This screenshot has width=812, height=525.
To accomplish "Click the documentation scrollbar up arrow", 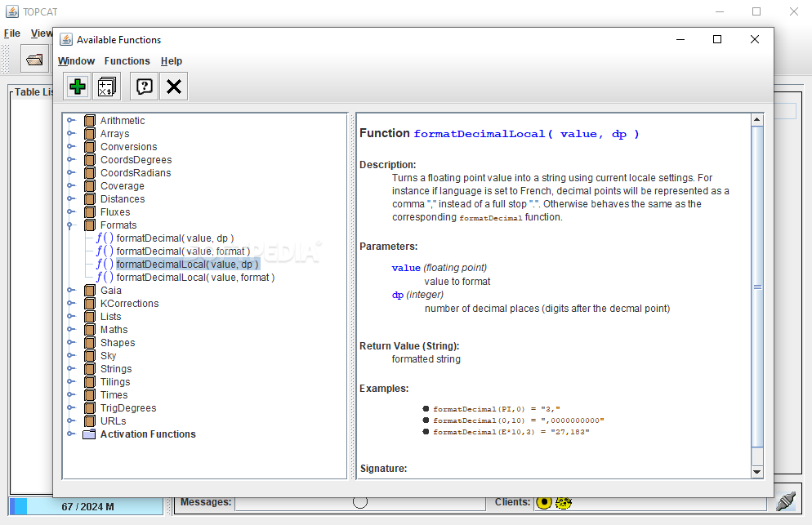I will click(757, 119).
